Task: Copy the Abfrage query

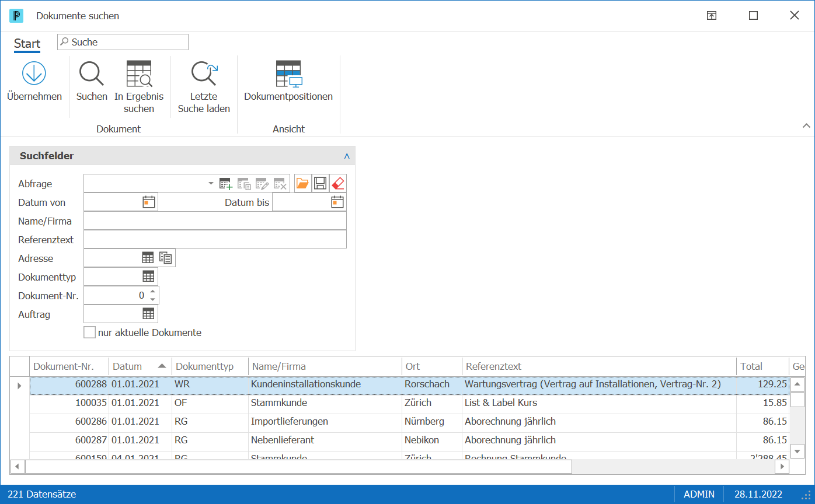Action: click(244, 184)
